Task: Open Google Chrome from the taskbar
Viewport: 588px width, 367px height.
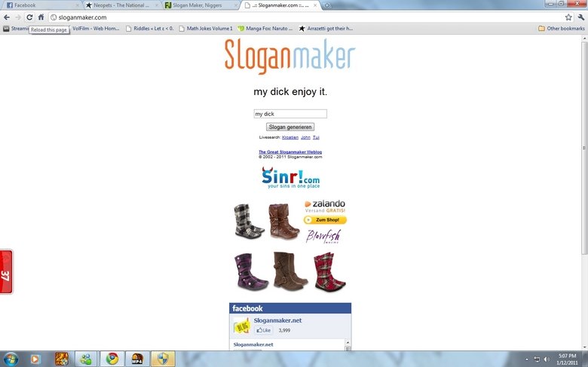Action: pos(112,359)
